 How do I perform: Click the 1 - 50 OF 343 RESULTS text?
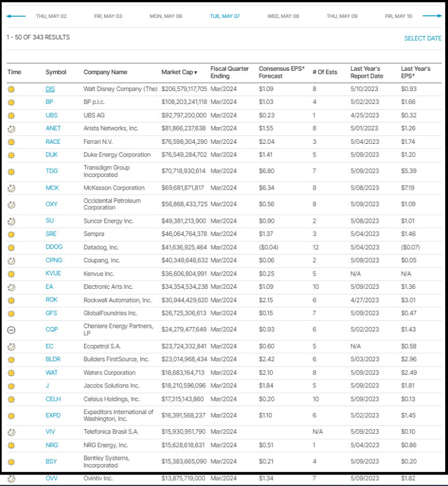click(38, 37)
